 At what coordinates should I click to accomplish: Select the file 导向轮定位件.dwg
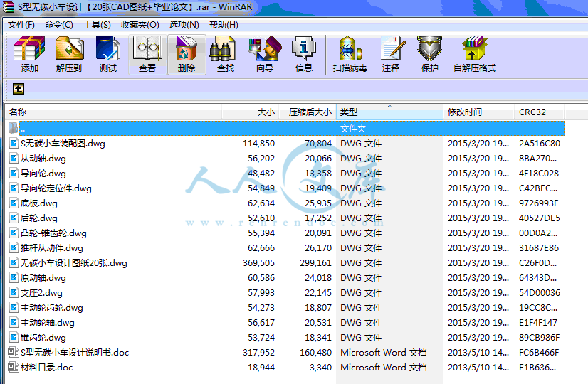(56, 188)
